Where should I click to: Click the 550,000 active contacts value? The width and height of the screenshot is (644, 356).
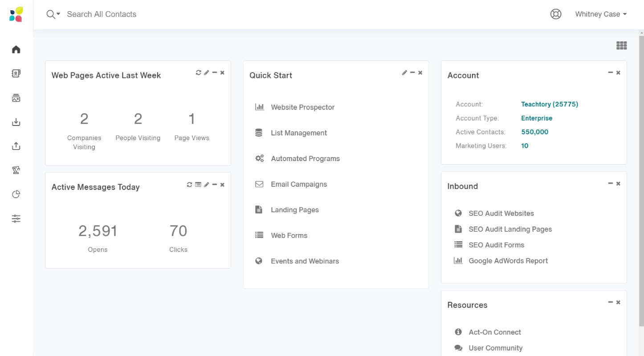(535, 132)
